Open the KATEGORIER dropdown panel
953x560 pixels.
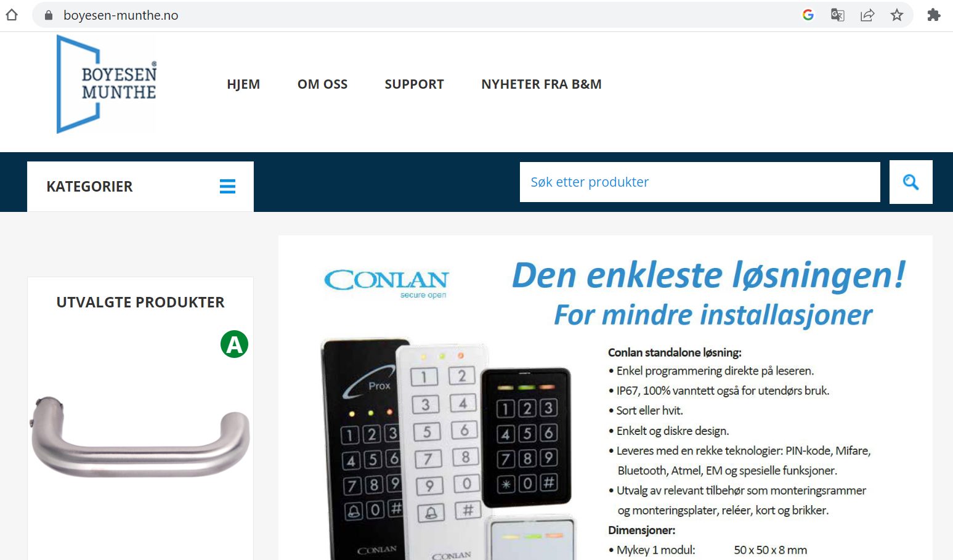pos(140,187)
